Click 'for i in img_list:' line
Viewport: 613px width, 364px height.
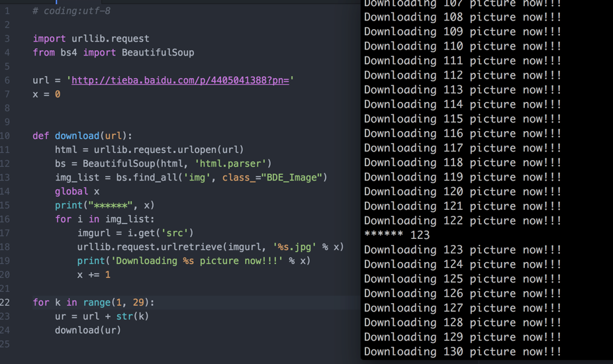(x=105, y=219)
